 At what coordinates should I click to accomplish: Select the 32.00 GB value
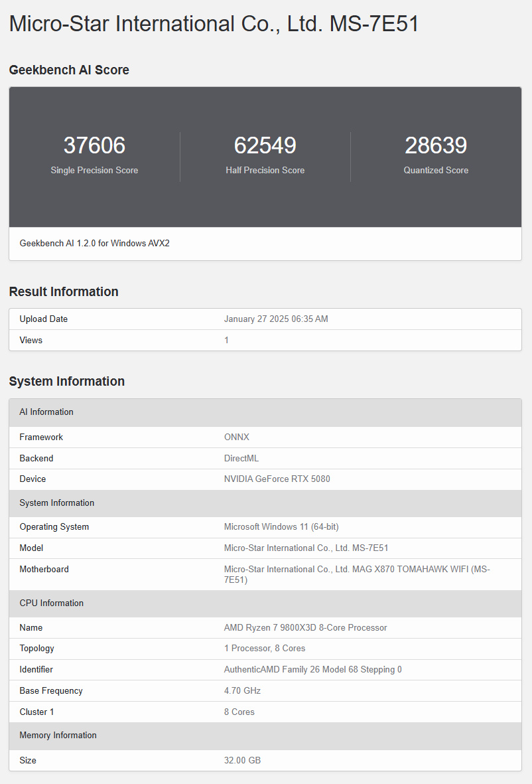click(242, 761)
